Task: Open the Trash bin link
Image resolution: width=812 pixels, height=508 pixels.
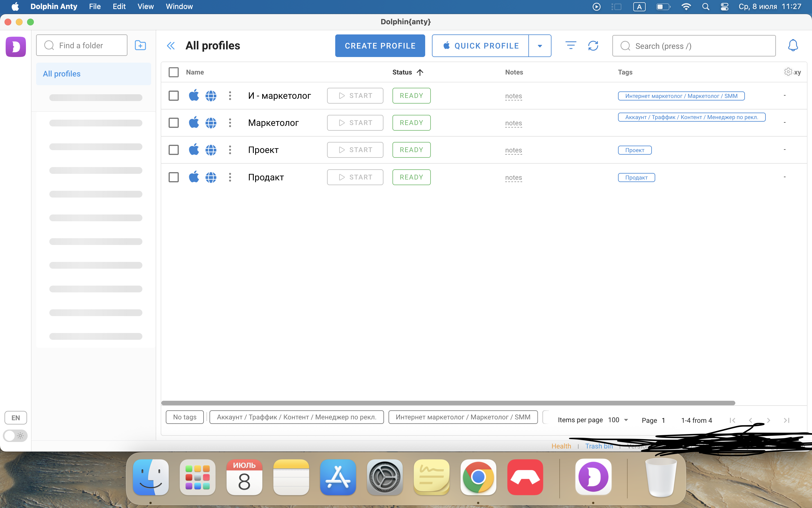Action: coord(599,446)
